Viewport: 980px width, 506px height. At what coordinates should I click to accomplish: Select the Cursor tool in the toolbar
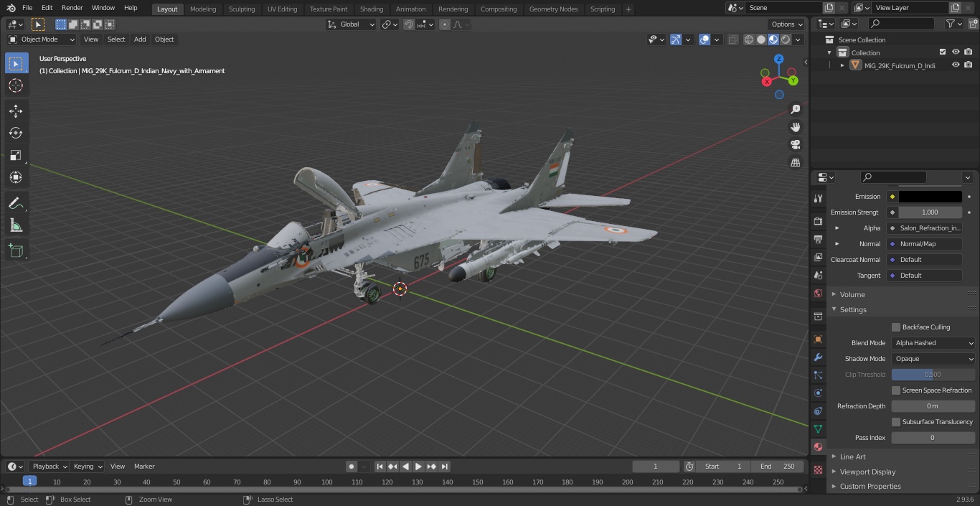click(x=16, y=85)
